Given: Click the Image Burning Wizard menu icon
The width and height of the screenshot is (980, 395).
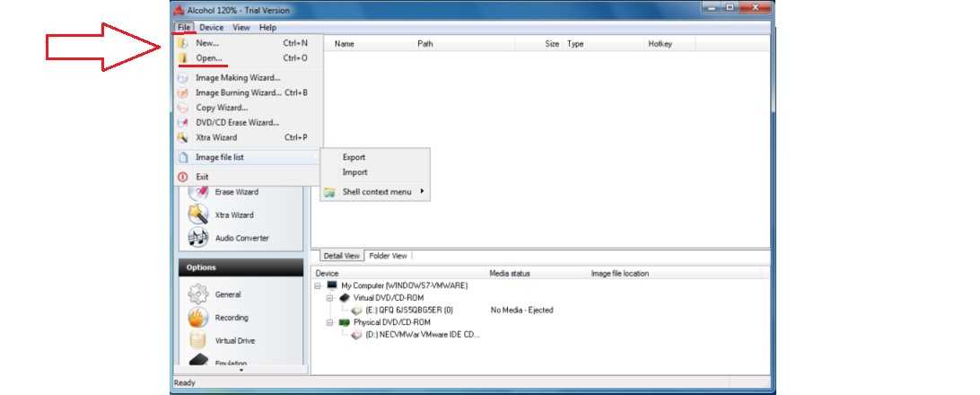Looking at the screenshot, I should (182, 92).
